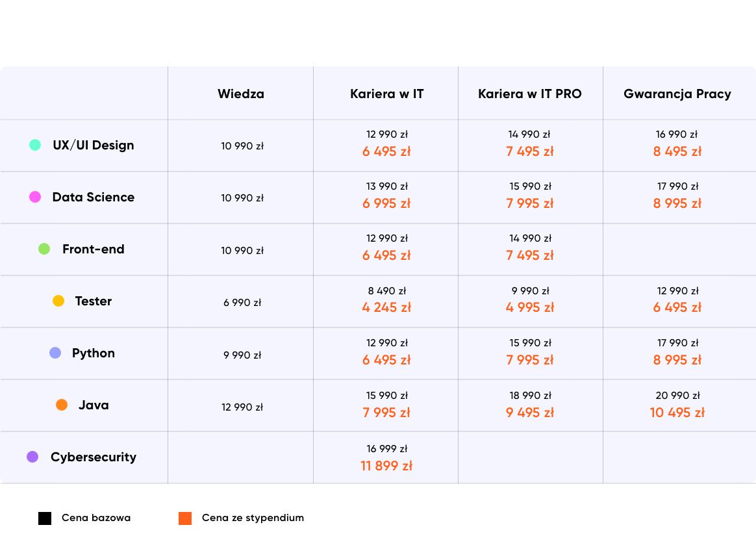The width and height of the screenshot is (756, 549).
Task: Click the Data Science row label
Action: (94, 197)
